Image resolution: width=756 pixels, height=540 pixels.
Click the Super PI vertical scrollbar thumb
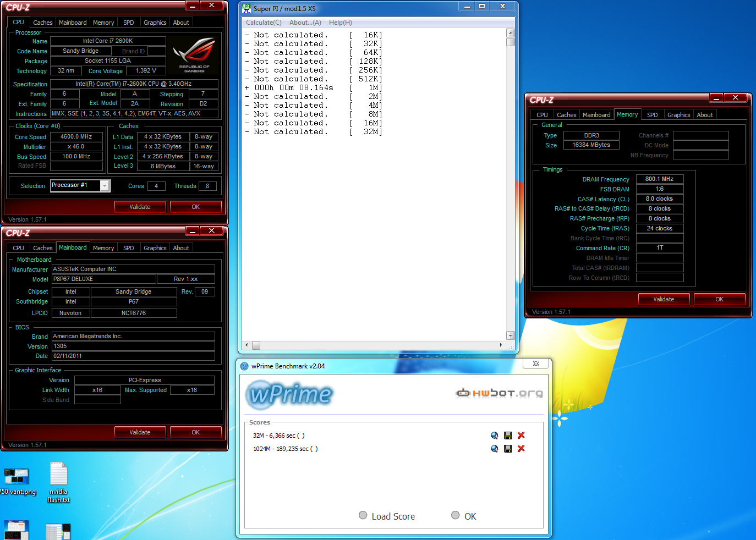tap(510, 42)
